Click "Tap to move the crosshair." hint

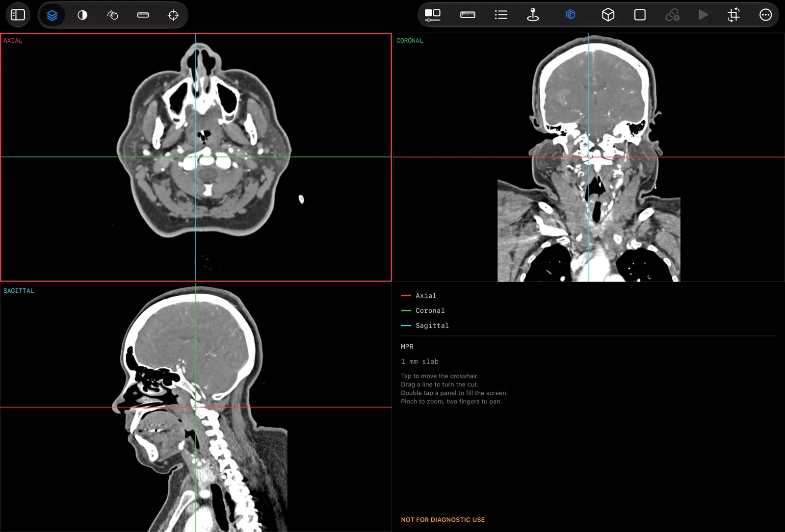click(x=440, y=376)
